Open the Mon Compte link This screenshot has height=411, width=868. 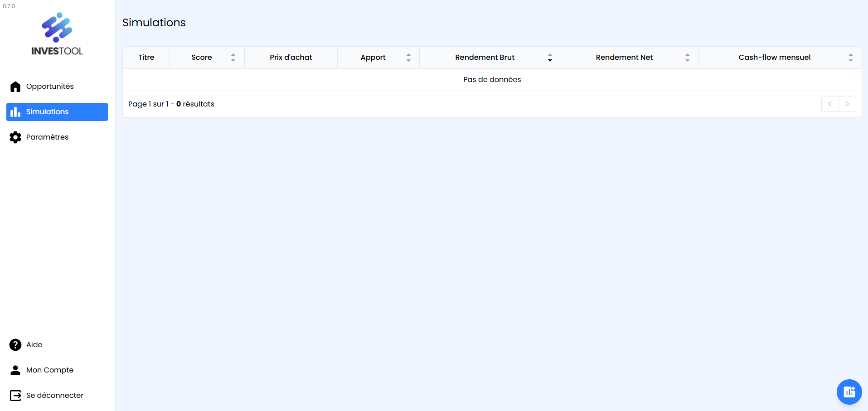click(x=50, y=370)
